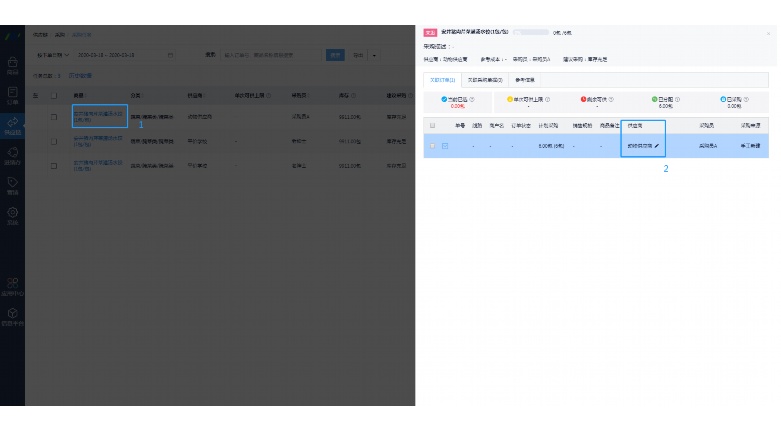
Task: Click info icon beside 单次可供上限 list column header
Action: [x=268, y=95]
